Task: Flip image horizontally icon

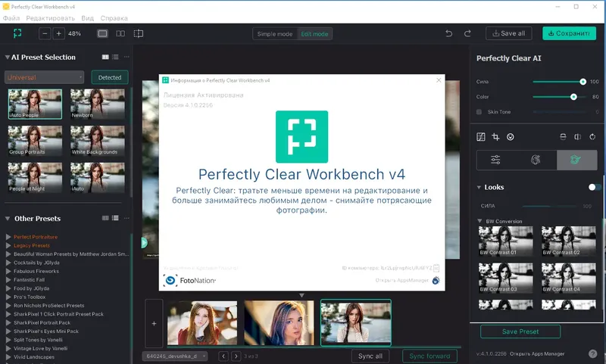Action: pos(578,137)
